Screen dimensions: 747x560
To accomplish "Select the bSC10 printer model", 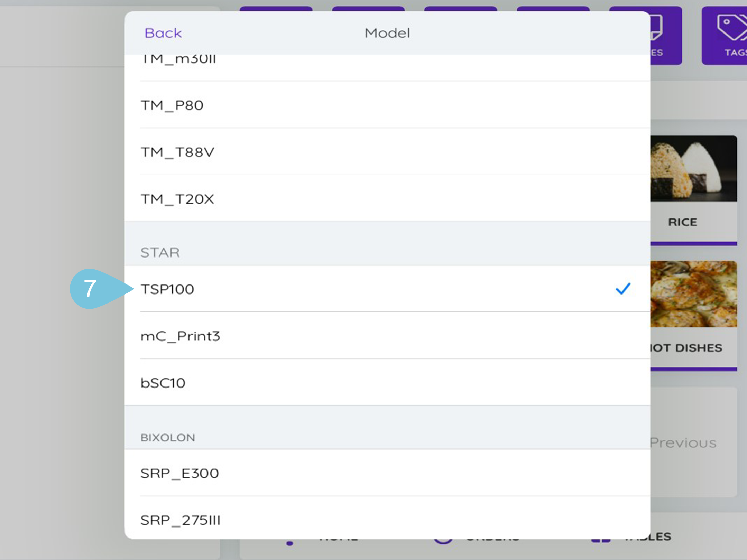I will (x=163, y=383).
